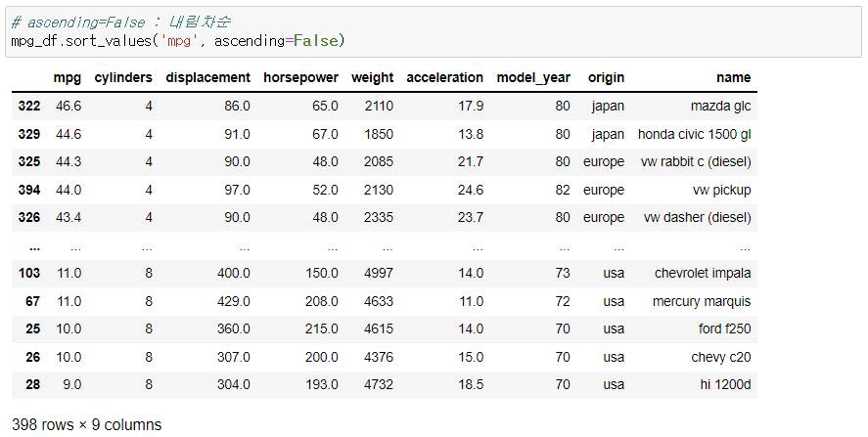Screen dimensions: 868x437
Task: Click the mpg value 46.6
Action: click(69, 107)
